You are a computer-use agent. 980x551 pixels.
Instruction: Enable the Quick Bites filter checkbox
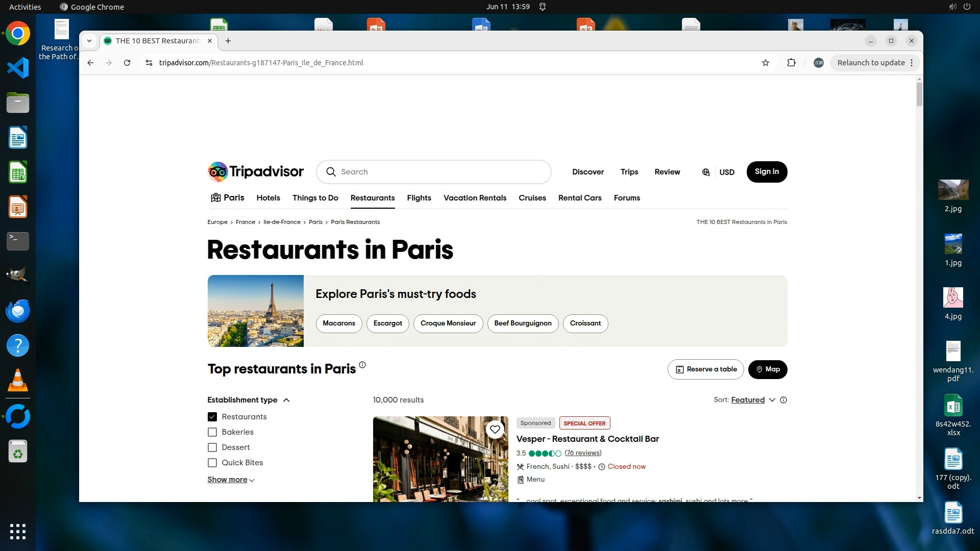[x=212, y=463]
